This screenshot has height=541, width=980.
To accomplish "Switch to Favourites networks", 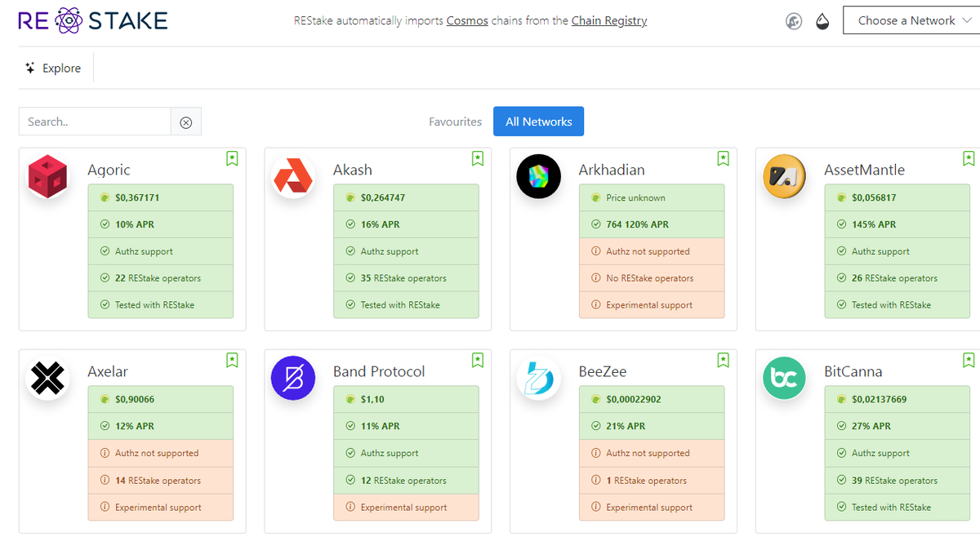I will coord(456,122).
